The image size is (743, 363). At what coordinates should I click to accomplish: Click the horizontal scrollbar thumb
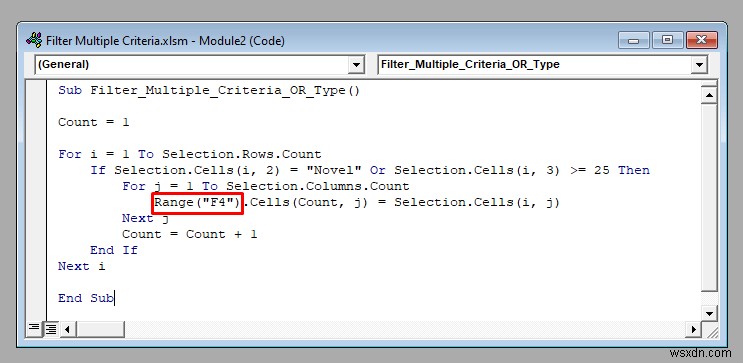click(x=100, y=329)
